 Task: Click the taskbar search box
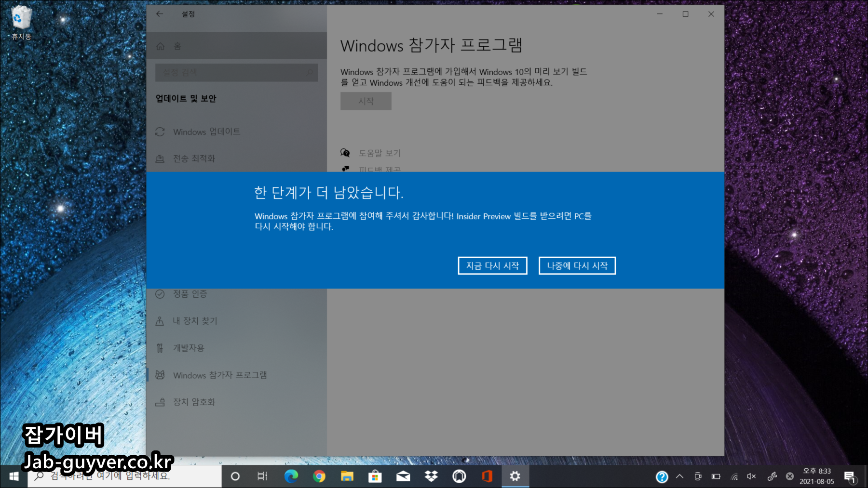124,476
